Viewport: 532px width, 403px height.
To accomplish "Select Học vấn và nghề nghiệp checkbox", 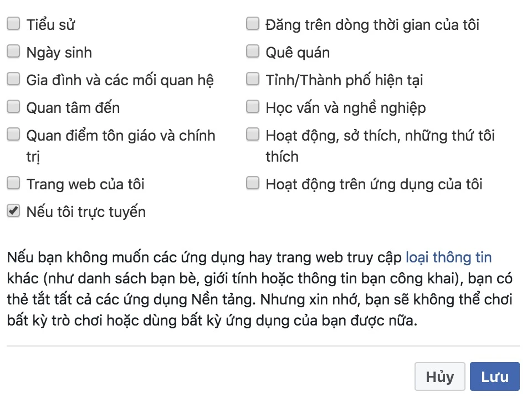I will click(x=253, y=106).
